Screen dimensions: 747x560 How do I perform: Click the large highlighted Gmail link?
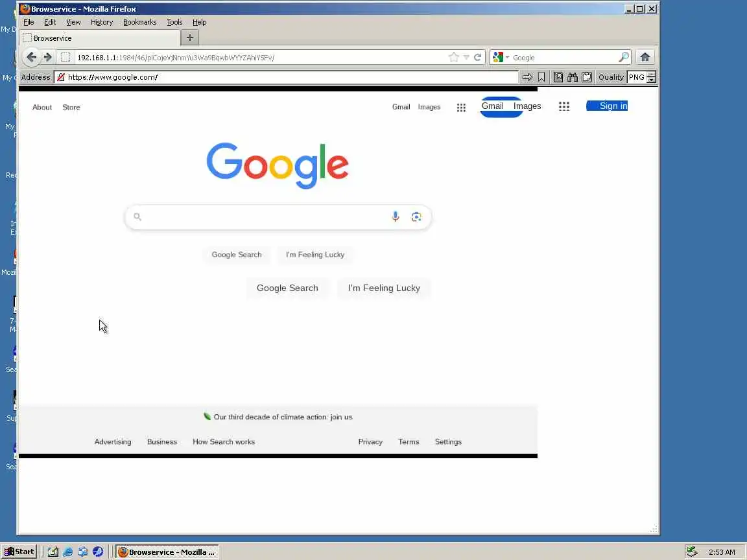tap(493, 106)
